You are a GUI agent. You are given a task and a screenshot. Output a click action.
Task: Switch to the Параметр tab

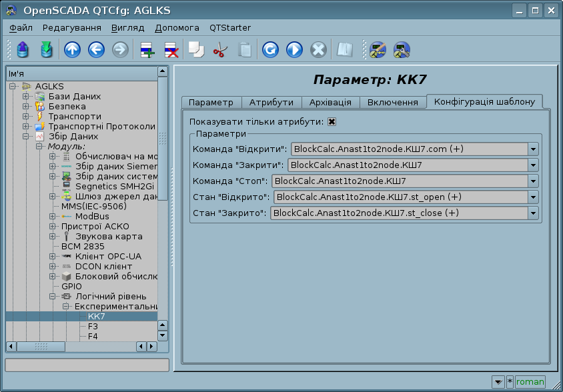click(211, 102)
